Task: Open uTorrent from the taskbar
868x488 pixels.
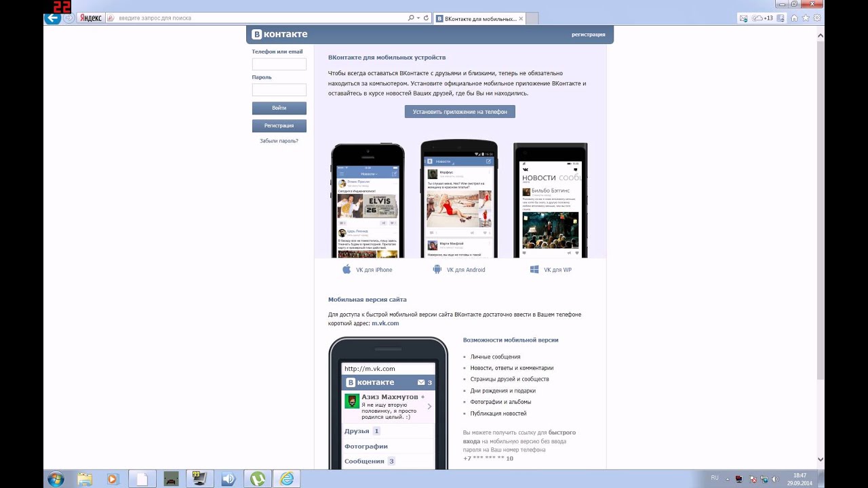Action: coord(257,479)
